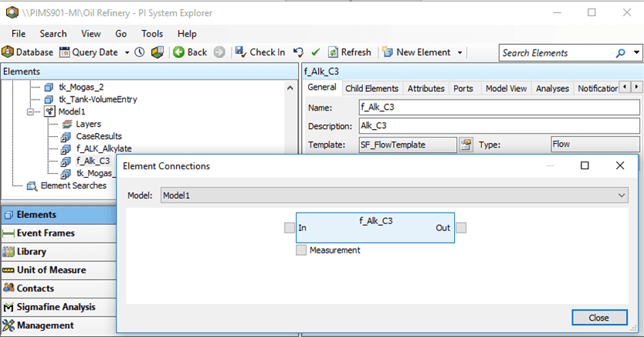Switch to the Attributes tab
This screenshot has height=337, width=644.
coord(426,88)
